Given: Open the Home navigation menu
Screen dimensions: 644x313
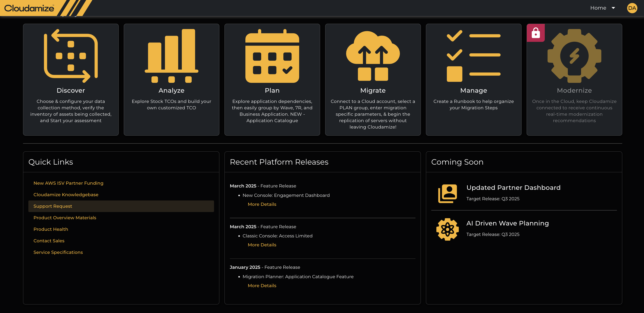Looking at the screenshot, I should tap(598, 8).
